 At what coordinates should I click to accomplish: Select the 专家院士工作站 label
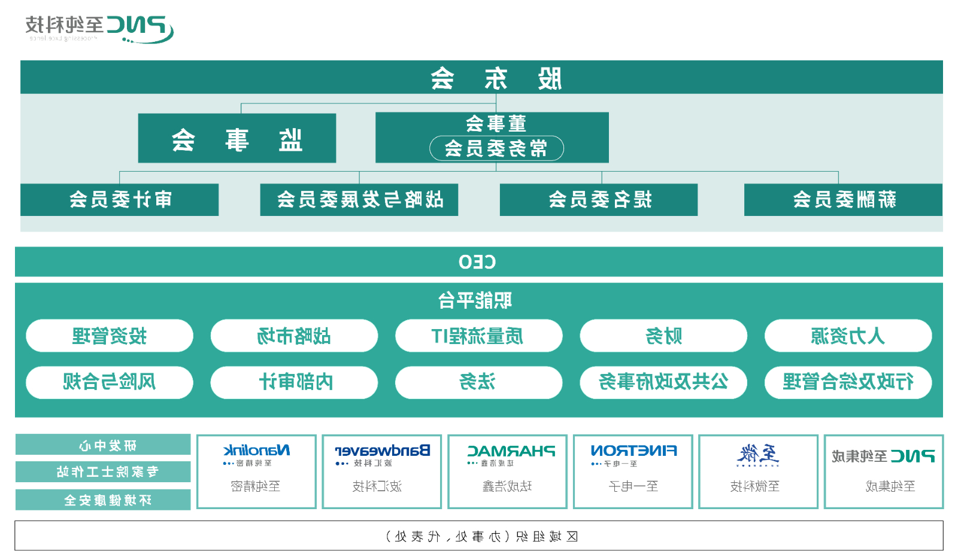click(103, 471)
